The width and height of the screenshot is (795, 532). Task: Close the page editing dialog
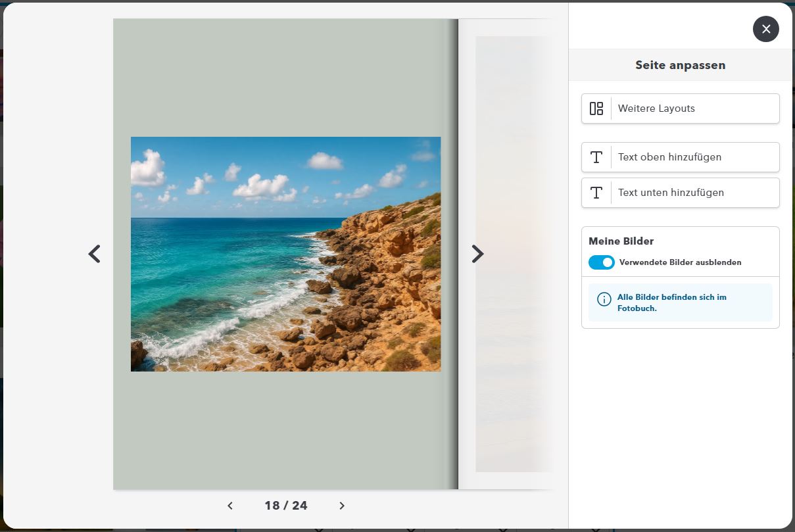765,29
